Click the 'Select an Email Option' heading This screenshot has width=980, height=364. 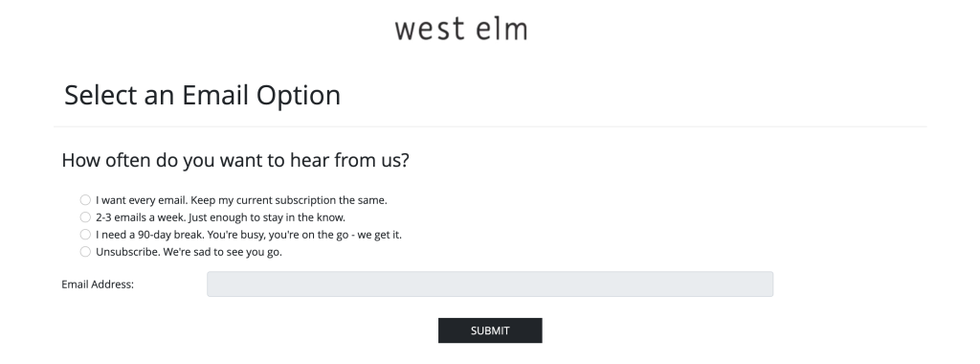[203, 96]
